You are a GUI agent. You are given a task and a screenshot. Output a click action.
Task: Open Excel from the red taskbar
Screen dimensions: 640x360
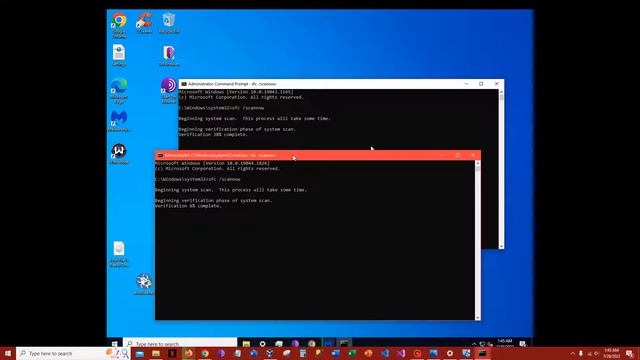352,353
